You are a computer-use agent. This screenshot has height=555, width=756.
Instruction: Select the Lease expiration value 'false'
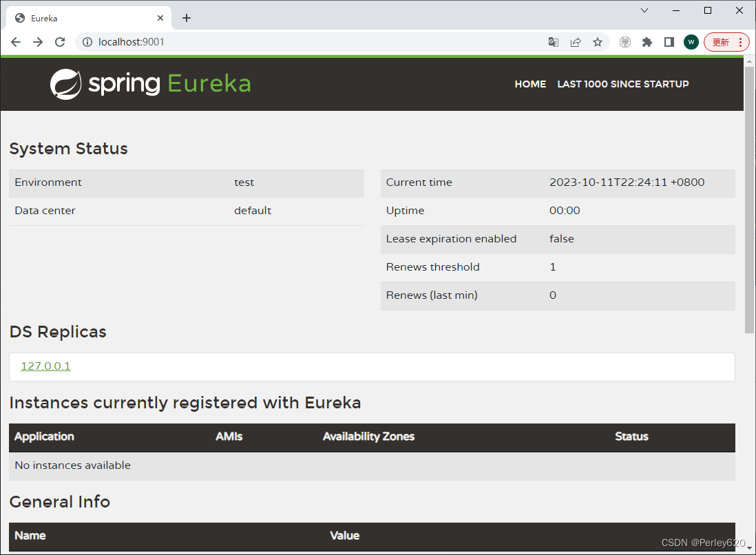562,239
